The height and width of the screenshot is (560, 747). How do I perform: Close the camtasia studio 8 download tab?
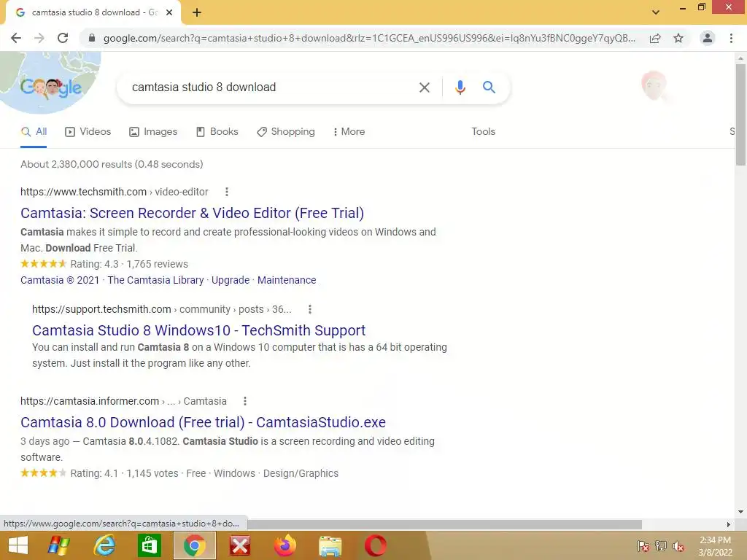coord(169,12)
